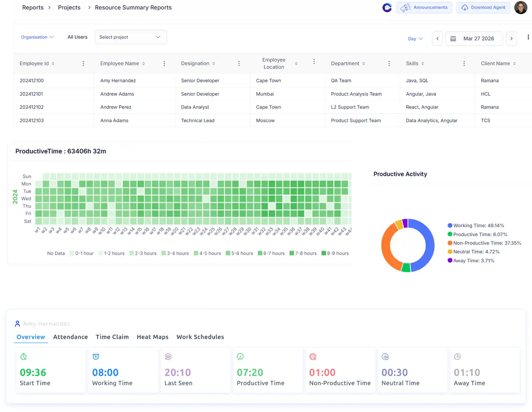Open the Employee Id column options menu

(83, 64)
